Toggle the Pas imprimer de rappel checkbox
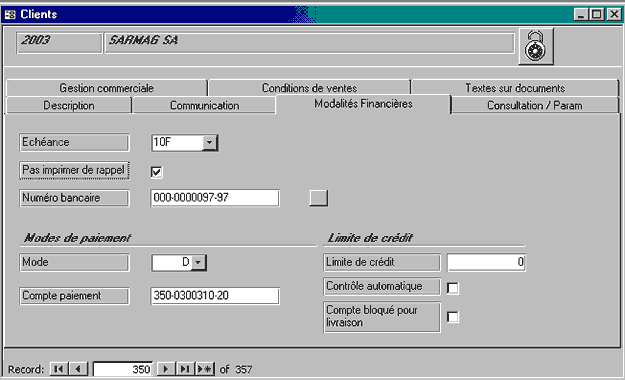 pos(156,172)
